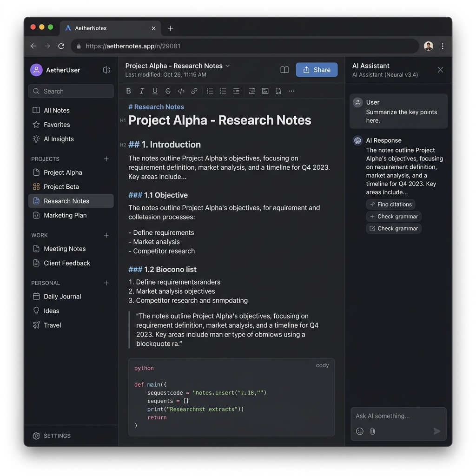
Task: Click the '## 1. Introduction' heading
Action: pyautogui.click(x=165, y=145)
